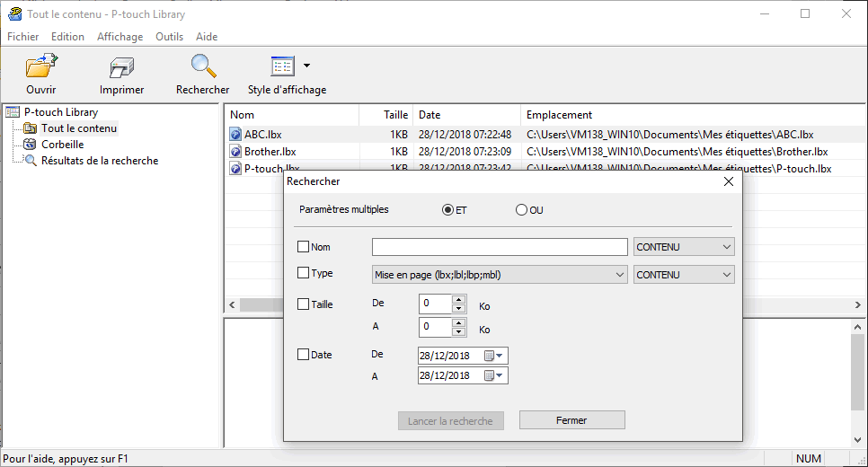Open the Outils menu
Screen dimensions: 868x467
coord(170,37)
